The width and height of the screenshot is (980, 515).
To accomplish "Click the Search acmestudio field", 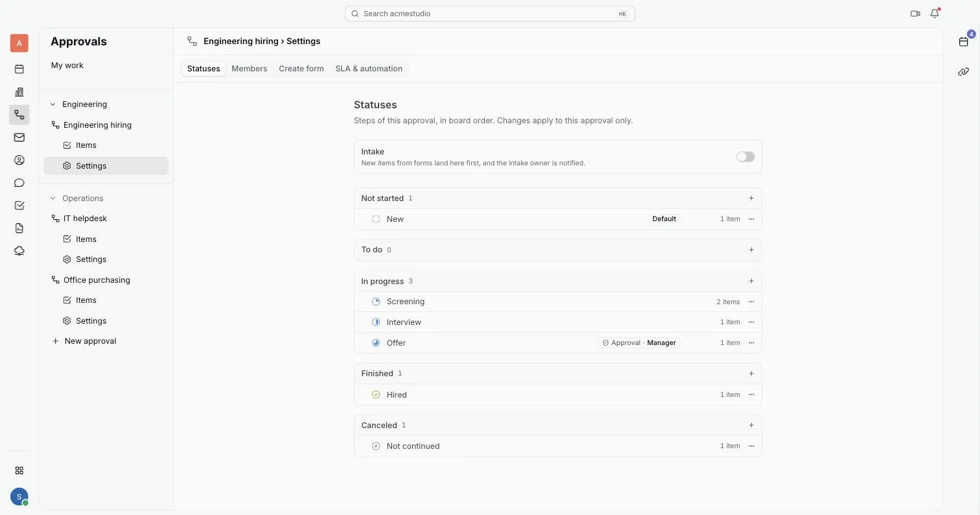I will (490, 14).
